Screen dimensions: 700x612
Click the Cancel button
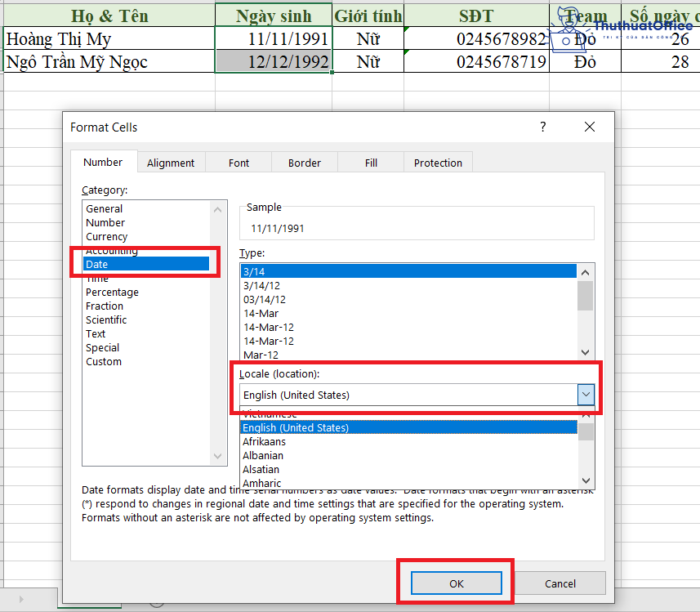pos(560,583)
